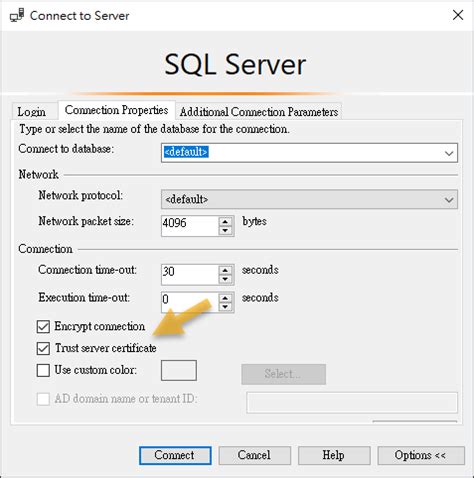Click the Cancel button

254,455
